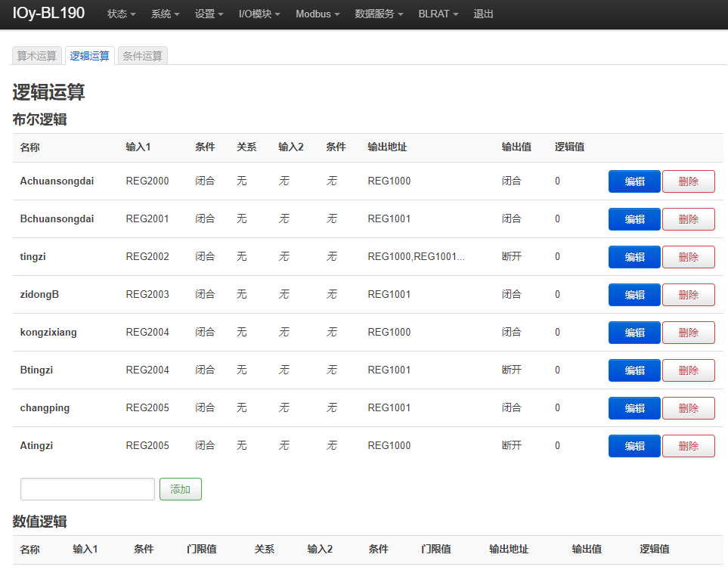Edit the Atingzi rule
This screenshot has height=573, width=728.
(x=634, y=446)
